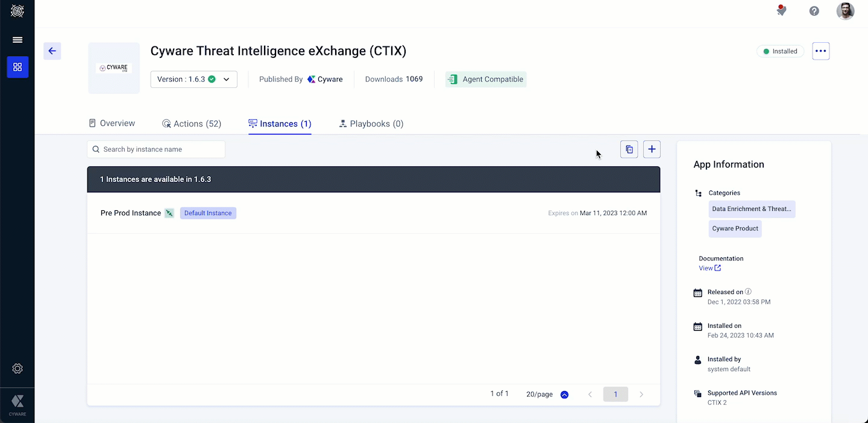The image size is (868, 423).
Task: Select the apps grid icon in sidebar
Action: [x=17, y=67]
